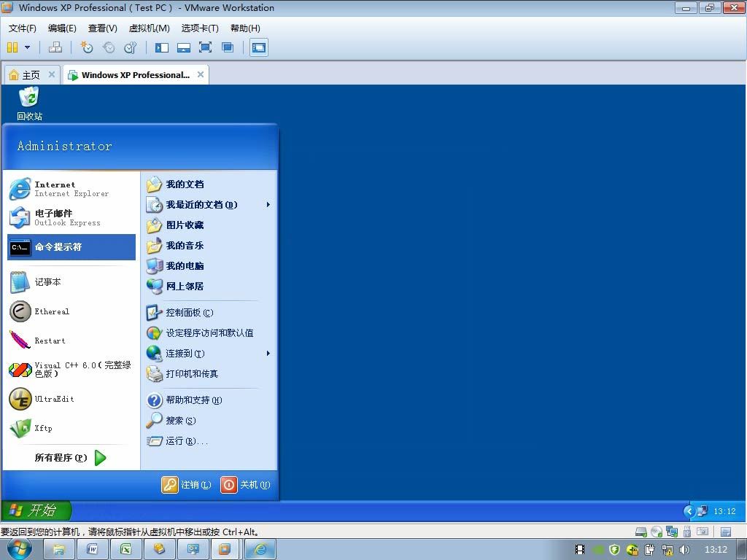The image size is (747, 560).
Task: Open Outlook Express 电子邮件 entry
Action: [x=71, y=217]
